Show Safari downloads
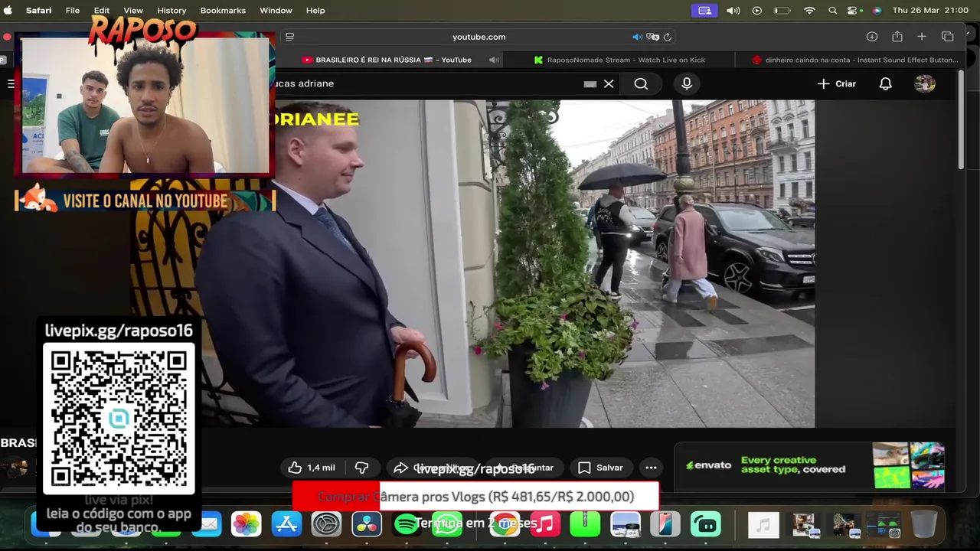This screenshot has width=980, height=551. pyautogui.click(x=871, y=37)
